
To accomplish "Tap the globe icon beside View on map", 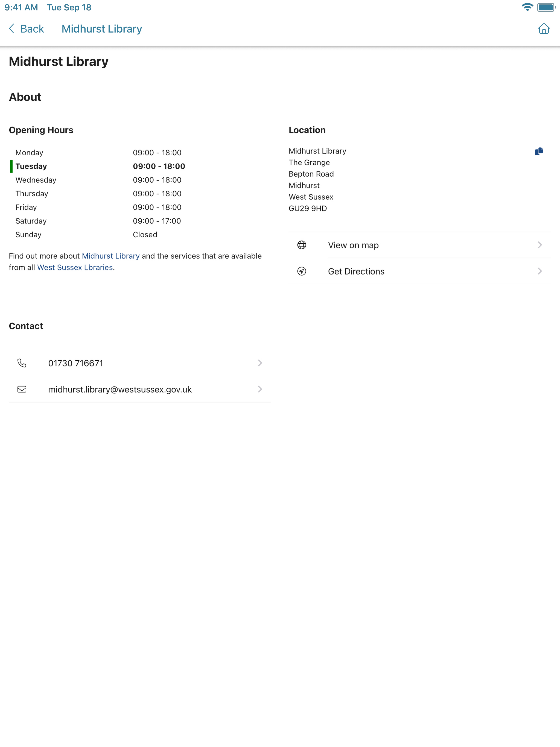I will [x=302, y=245].
